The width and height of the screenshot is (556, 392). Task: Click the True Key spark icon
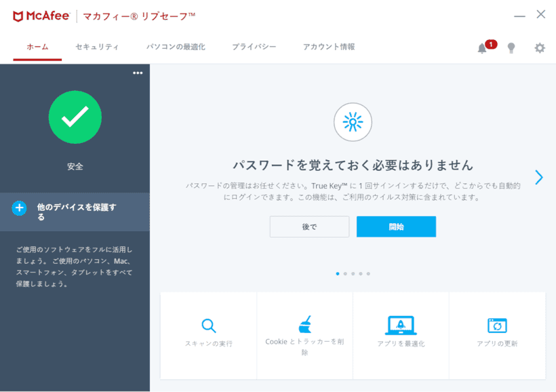353,123
